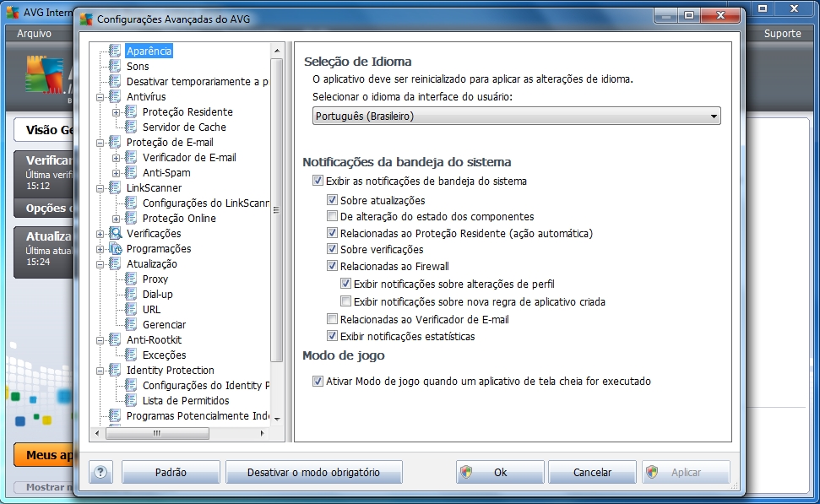Click the magnifier icon beside Verificações

click(x=115, y=233)
